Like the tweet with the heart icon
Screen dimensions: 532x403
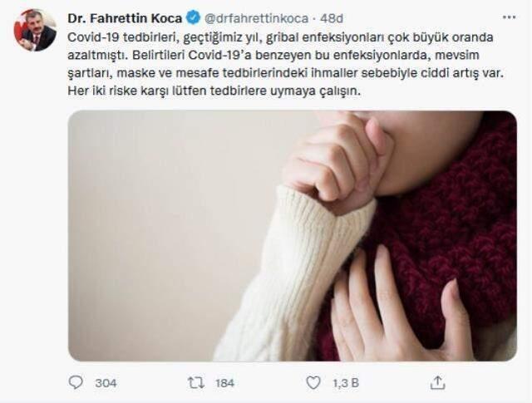pos(313,382)
